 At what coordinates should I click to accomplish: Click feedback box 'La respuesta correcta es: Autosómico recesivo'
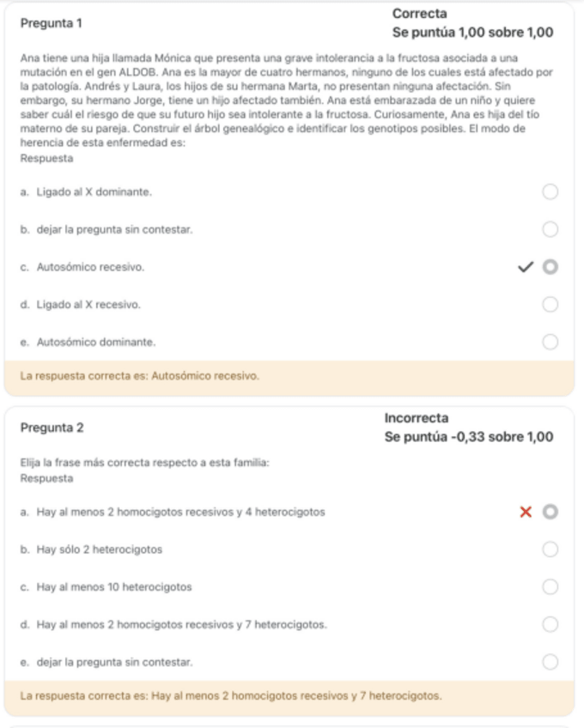pyautogui.click(x=289, y=376)
